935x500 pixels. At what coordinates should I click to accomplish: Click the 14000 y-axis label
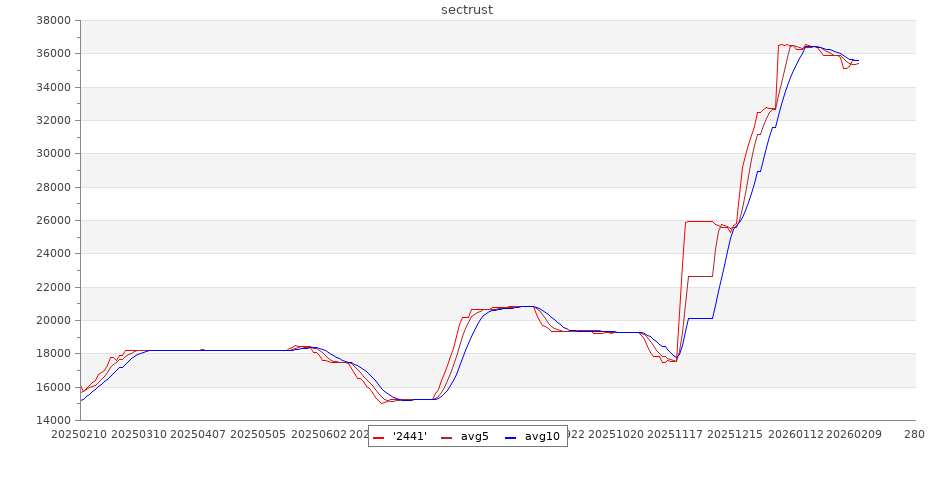click(x=51, y=420)
